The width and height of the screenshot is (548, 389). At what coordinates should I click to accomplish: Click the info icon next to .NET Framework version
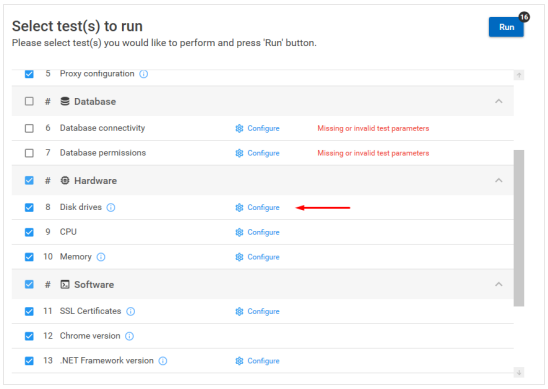coord(163,361)
